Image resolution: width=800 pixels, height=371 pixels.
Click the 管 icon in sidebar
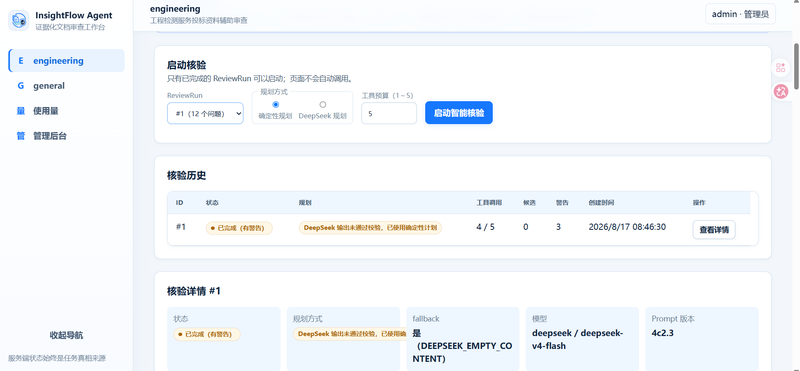[x=21, y=136]
